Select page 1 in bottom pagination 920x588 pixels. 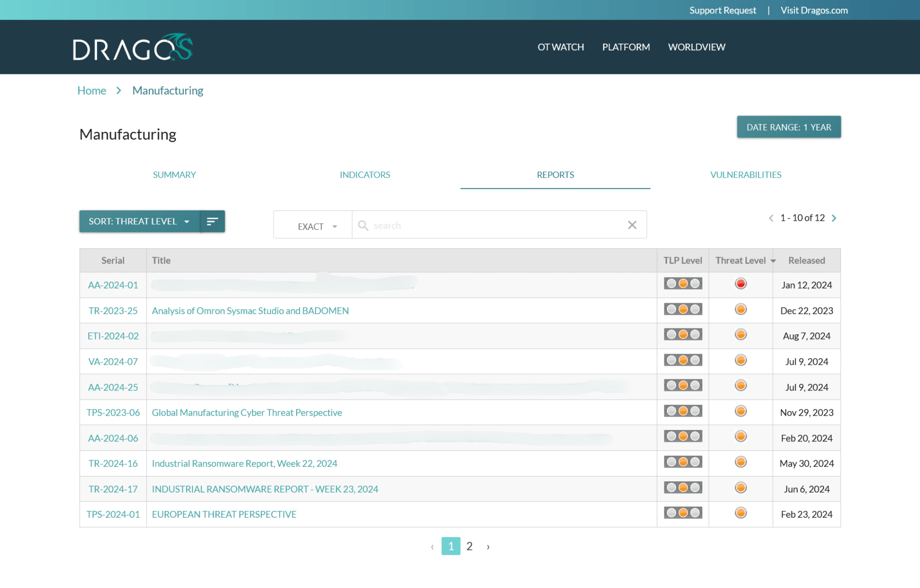(451, 546)
